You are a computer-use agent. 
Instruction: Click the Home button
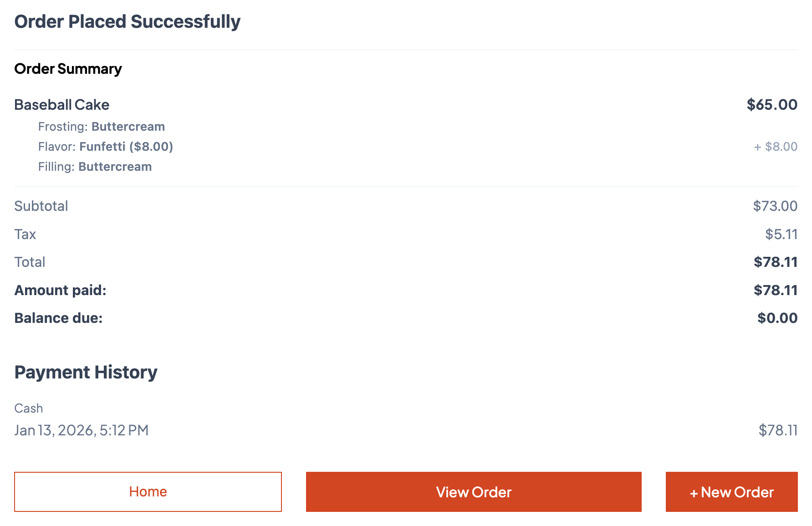click(x=148, y=492)
